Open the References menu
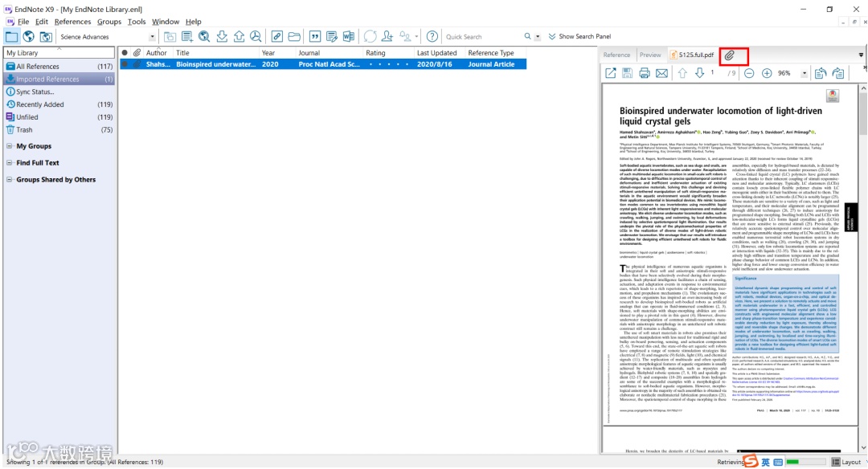This screenshot has height=469, width=868. 72,22
